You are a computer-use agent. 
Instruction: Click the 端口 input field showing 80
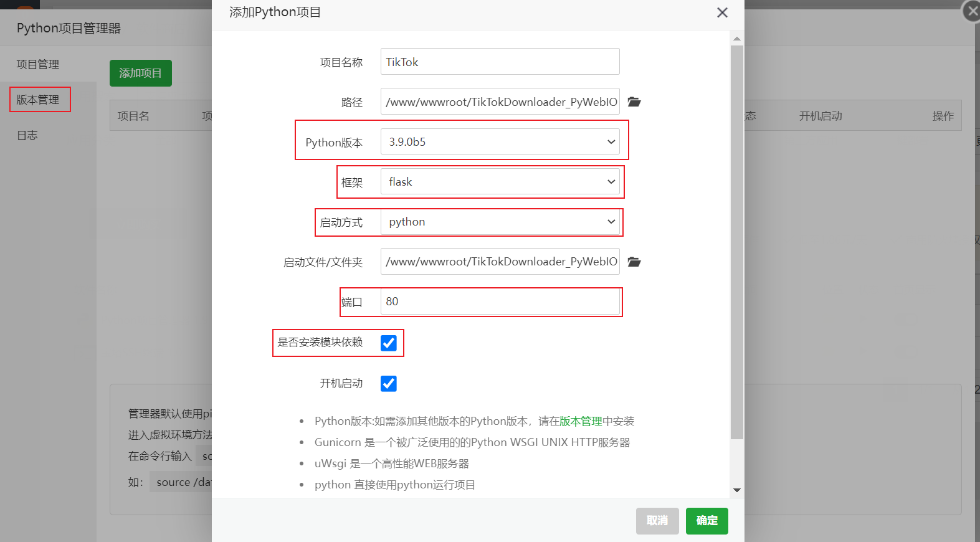500,302
